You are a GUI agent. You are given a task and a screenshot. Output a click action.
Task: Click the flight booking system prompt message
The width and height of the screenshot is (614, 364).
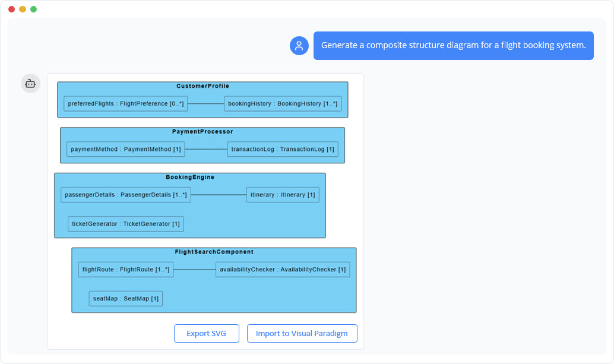click(x=453, y=45)
